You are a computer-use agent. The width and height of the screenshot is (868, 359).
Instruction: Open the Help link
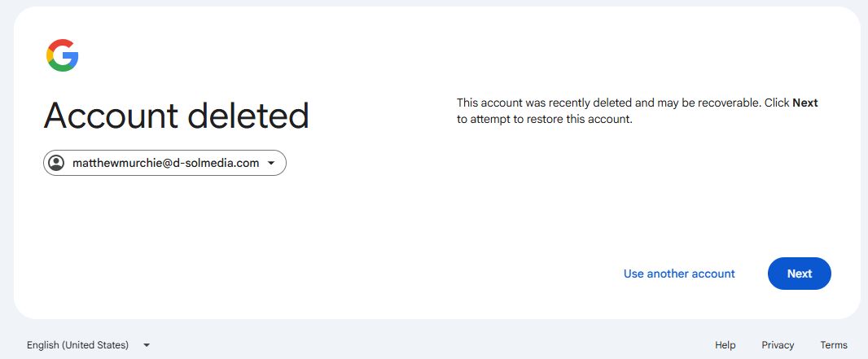[725, 345]
